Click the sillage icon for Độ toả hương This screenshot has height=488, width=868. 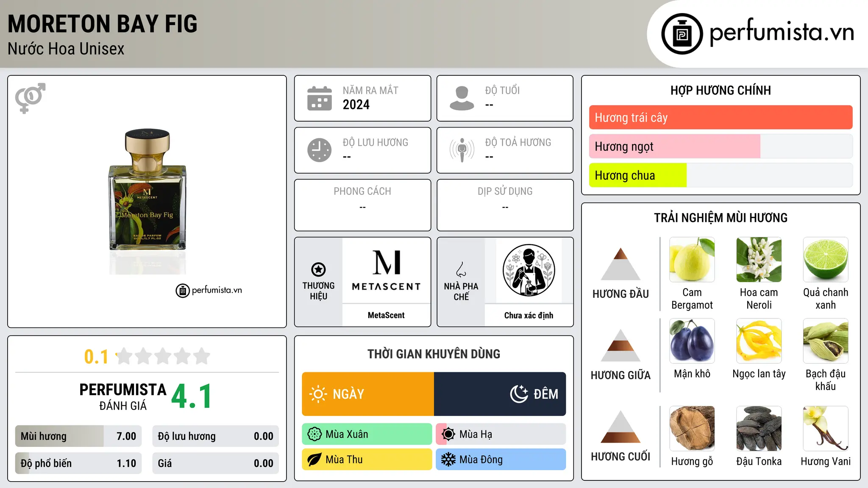coord(462,150)
